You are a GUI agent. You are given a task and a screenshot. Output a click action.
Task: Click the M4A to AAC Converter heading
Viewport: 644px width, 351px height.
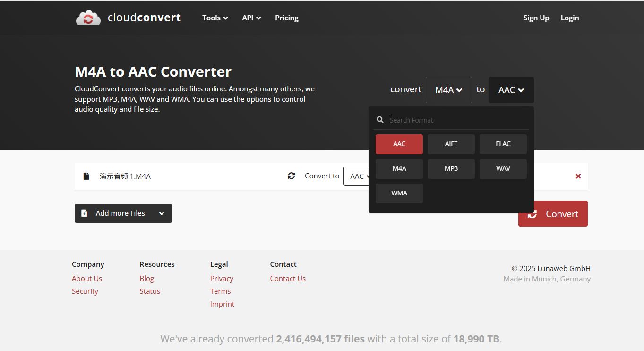point(153,72)
